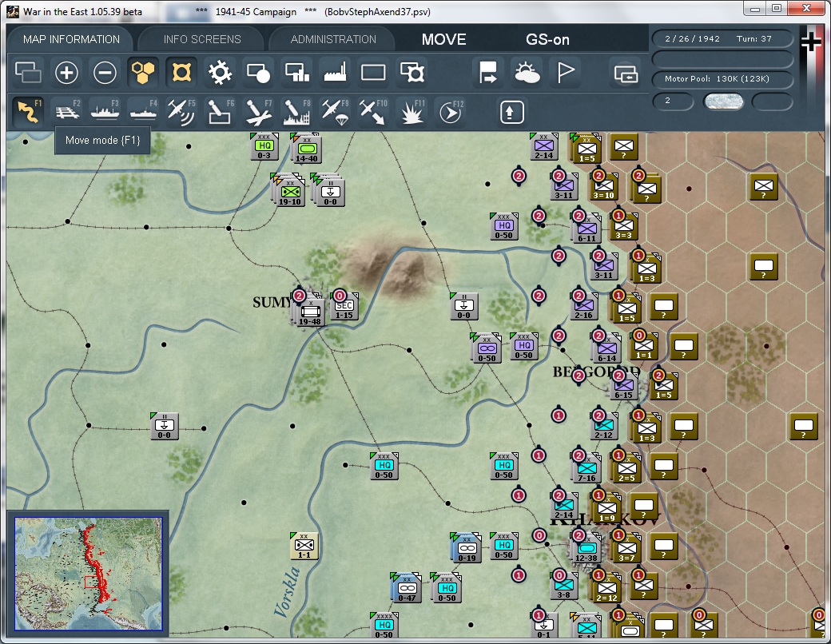Select the Soviet 2=12 unit counter
Image resolution: width=831 pixels, height=644 pixels.
pos(606,588)
